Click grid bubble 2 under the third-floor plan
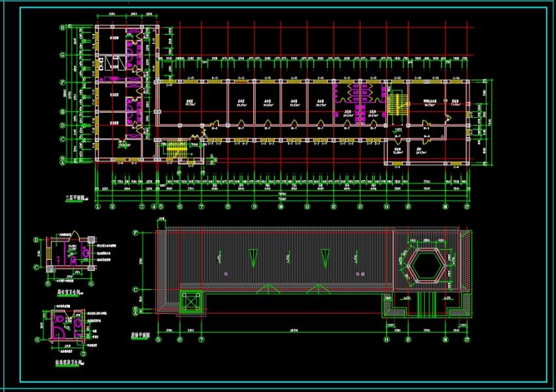 click(x=113, y=206)
